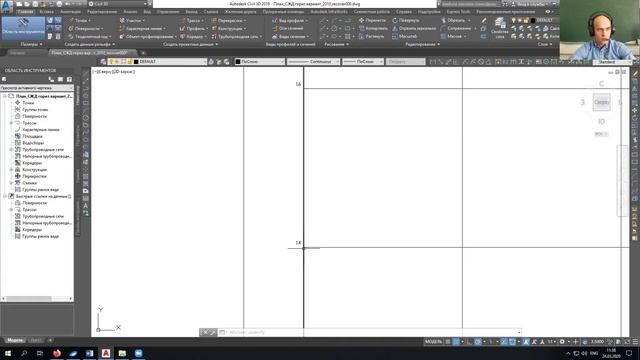
Task: Select Перекрестки in the Toolspace tree
Action: point(34,176)
